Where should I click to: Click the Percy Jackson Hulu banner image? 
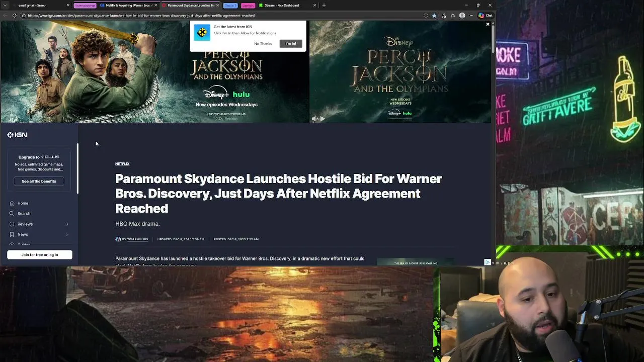click(154, 71)
